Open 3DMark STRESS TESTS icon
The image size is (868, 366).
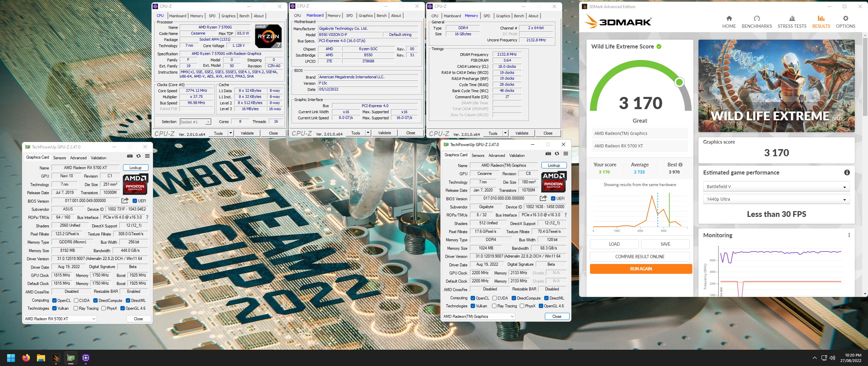tap(792, 18)
